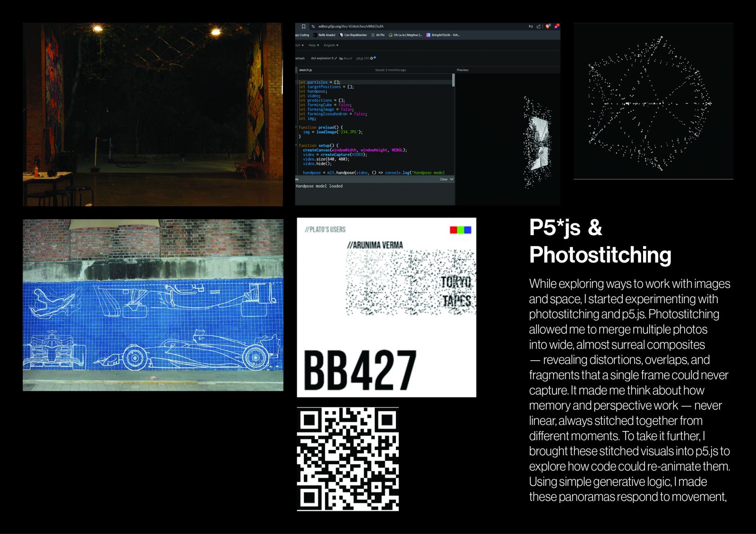Click the 'let formingCube = false' line
The image size is (756, 534).
click(x=325, y=105)
